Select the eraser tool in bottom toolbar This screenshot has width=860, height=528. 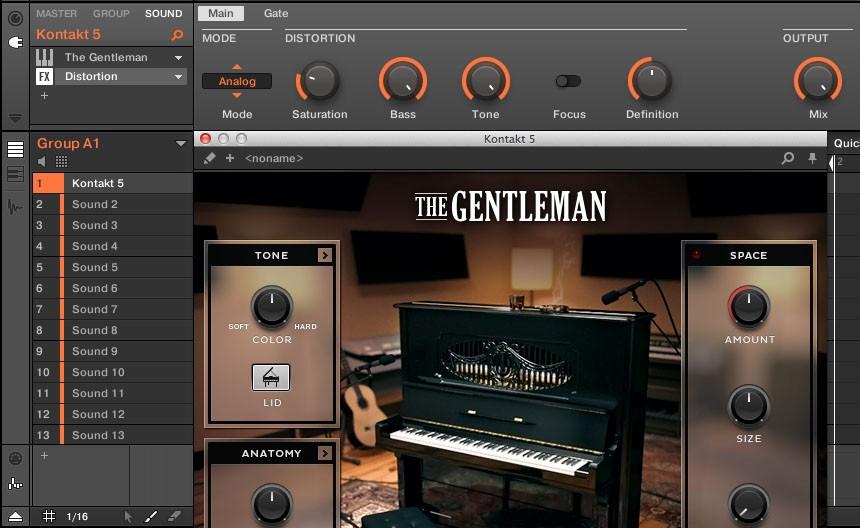click(174, 516)
